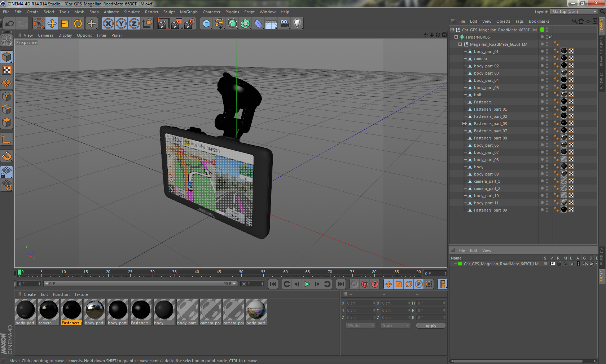Open the Layout Startup dropdown

tap(574, 12)
